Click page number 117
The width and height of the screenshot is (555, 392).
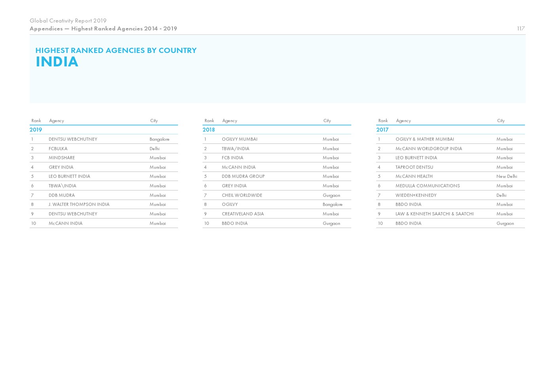tap(521, 28)
